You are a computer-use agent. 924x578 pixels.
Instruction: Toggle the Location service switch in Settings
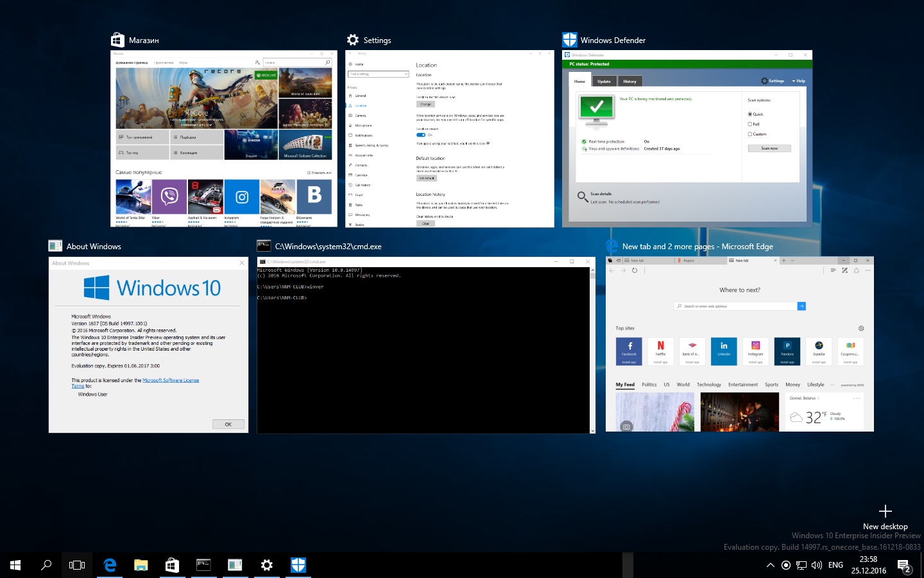click(421, 135)
